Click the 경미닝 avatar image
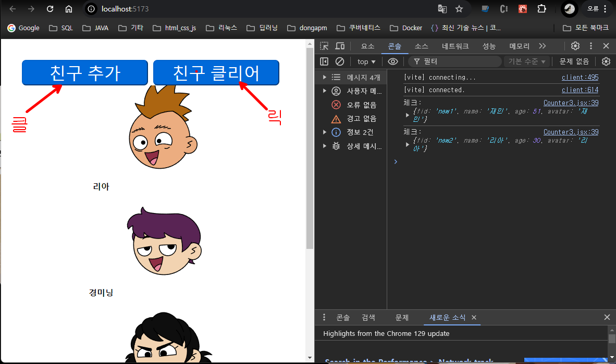This screenshot has height=364, width=616. pos(164,241)
